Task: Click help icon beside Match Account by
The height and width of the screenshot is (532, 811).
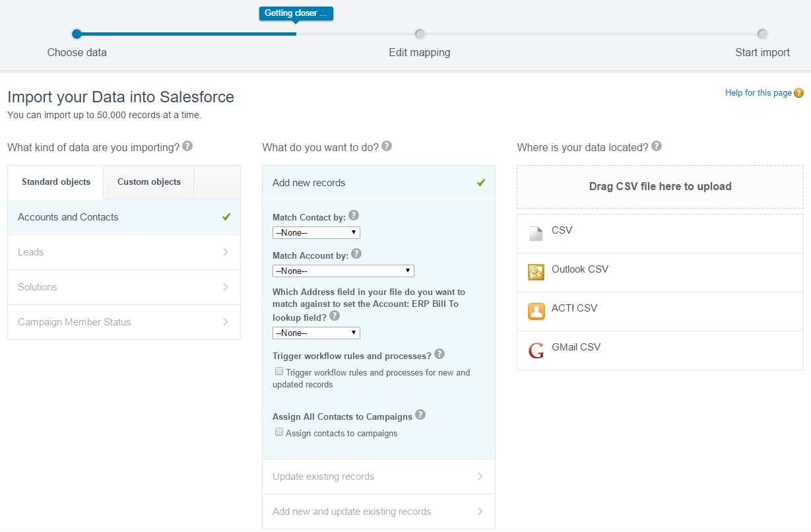Action: [356, 253]
